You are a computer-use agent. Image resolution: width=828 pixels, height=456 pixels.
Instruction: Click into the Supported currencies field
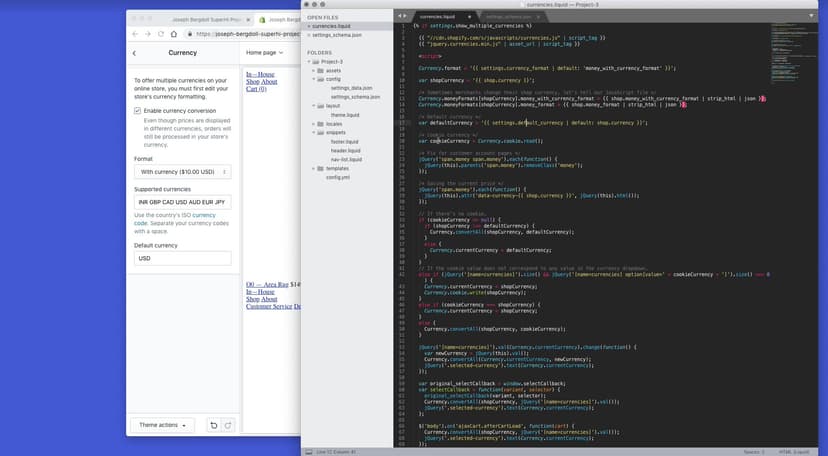[x=183, y=202]
